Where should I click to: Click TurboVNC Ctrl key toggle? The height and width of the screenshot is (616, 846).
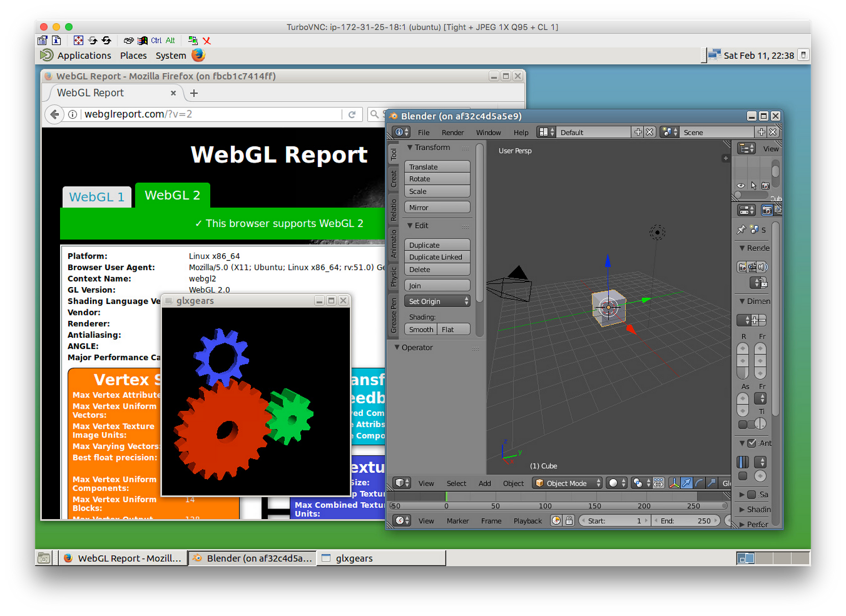click(156, 41)
